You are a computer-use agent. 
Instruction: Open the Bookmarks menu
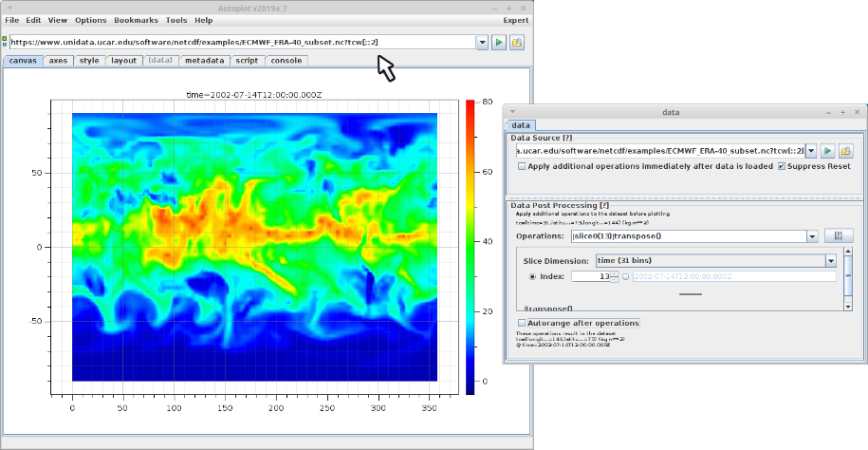[137, 20]
